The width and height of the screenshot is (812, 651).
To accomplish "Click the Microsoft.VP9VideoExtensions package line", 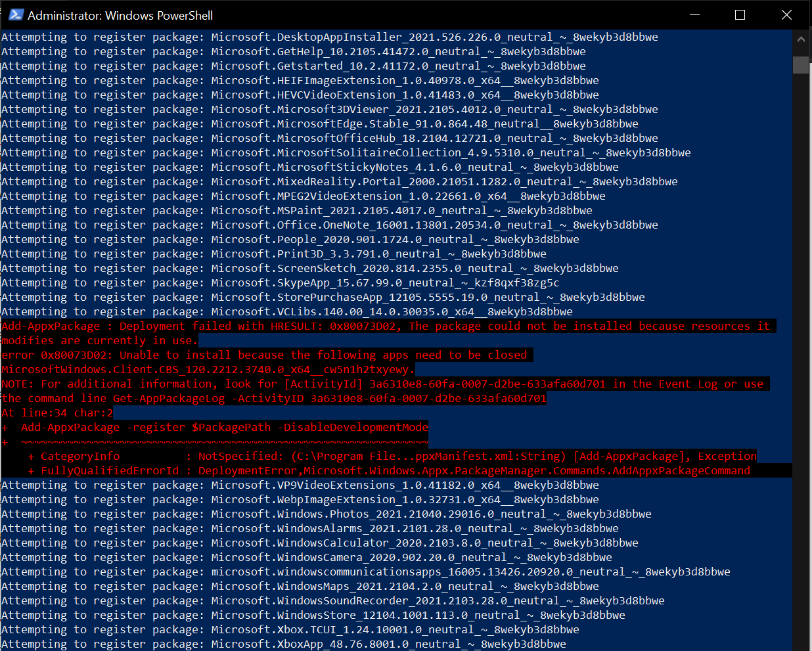I will (300, 485).
